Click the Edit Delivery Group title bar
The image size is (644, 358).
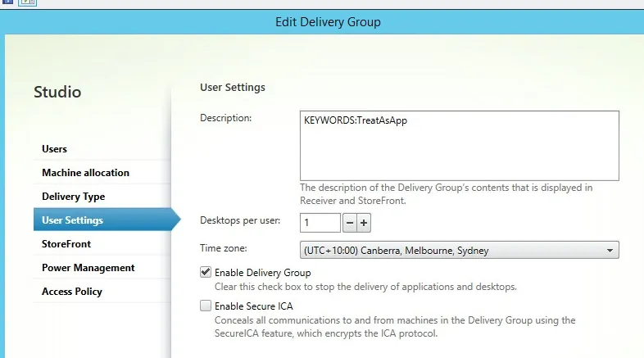(x=328, y=22)
